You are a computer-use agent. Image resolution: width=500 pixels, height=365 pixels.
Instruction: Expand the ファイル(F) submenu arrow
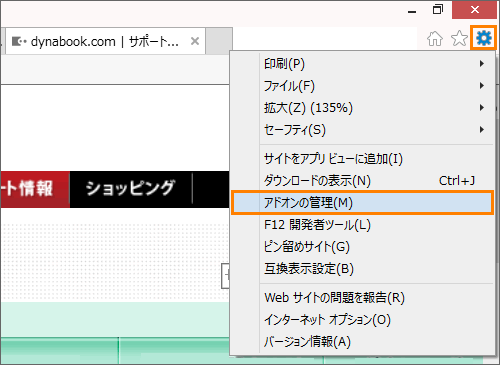[482, 86]
